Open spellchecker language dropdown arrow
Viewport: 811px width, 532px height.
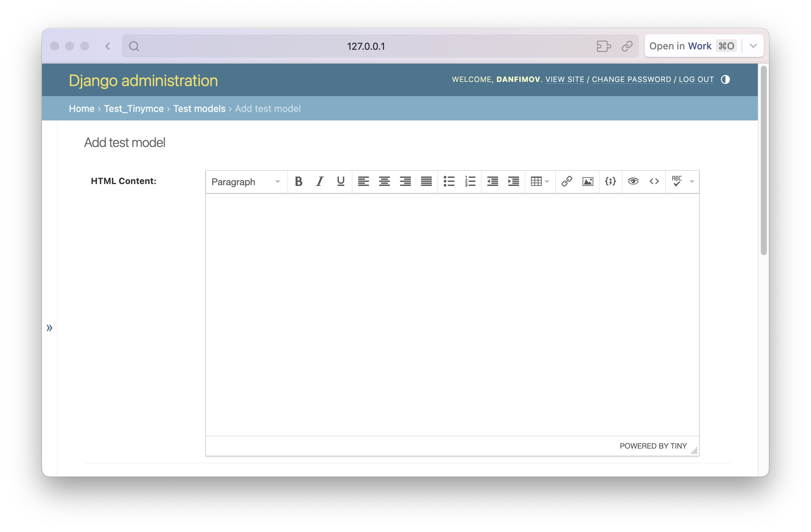tap(692, 181)
